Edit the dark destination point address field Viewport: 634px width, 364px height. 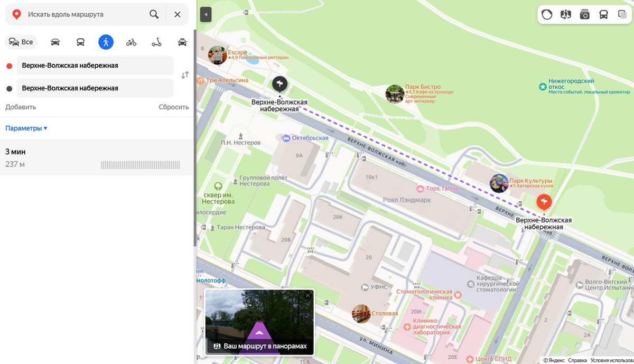[95, 88]
